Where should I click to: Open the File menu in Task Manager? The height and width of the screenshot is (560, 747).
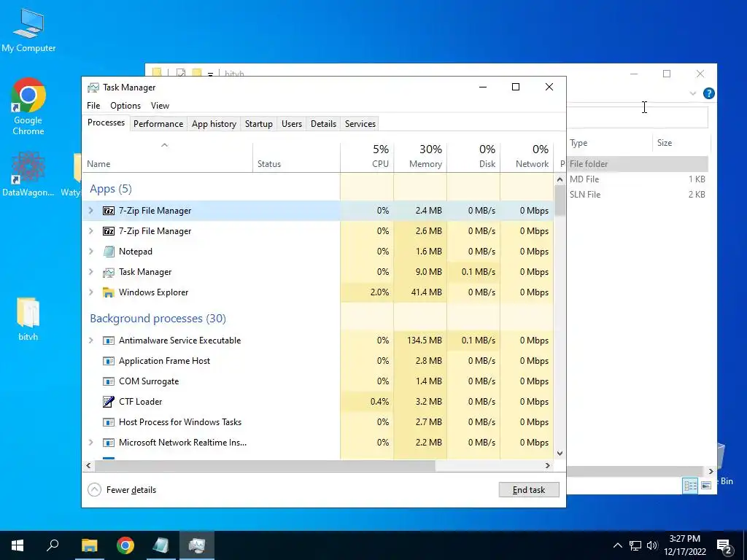(x=93, y=106)
